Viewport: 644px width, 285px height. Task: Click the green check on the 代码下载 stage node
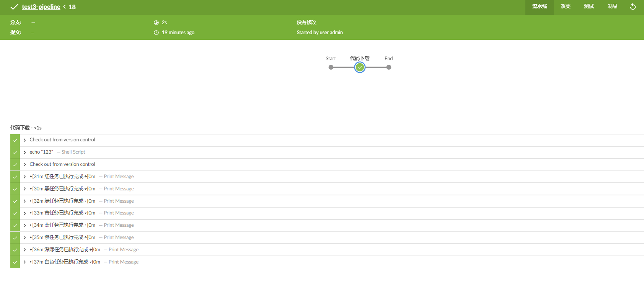pos(360,67)
